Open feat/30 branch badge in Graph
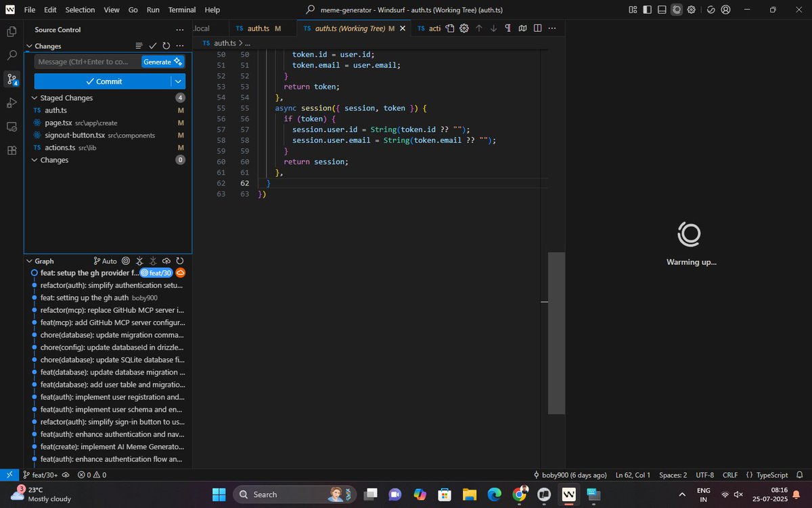Viewport: 812px width, 508px height. point(156,273)
